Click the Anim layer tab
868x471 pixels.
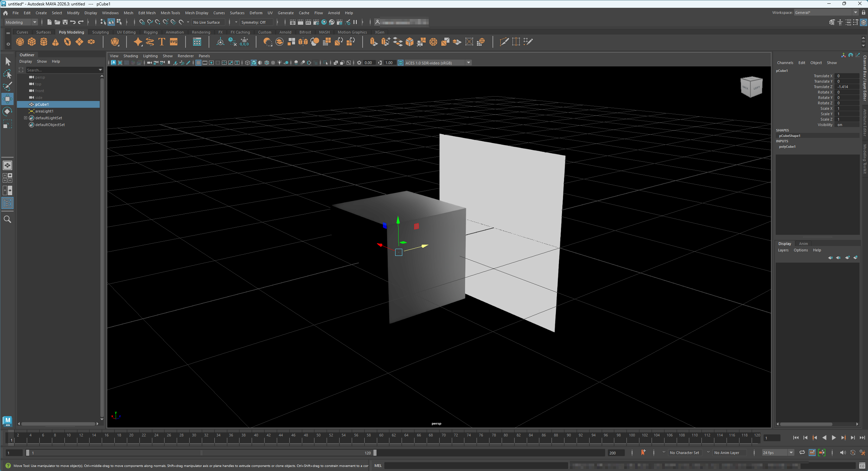coord(803,244)
